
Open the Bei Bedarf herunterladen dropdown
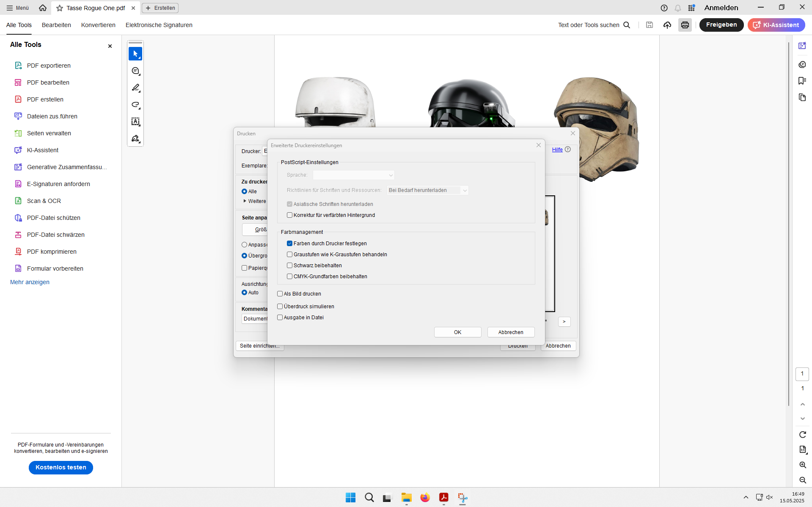pyautogui.click(x=427, y=190)
